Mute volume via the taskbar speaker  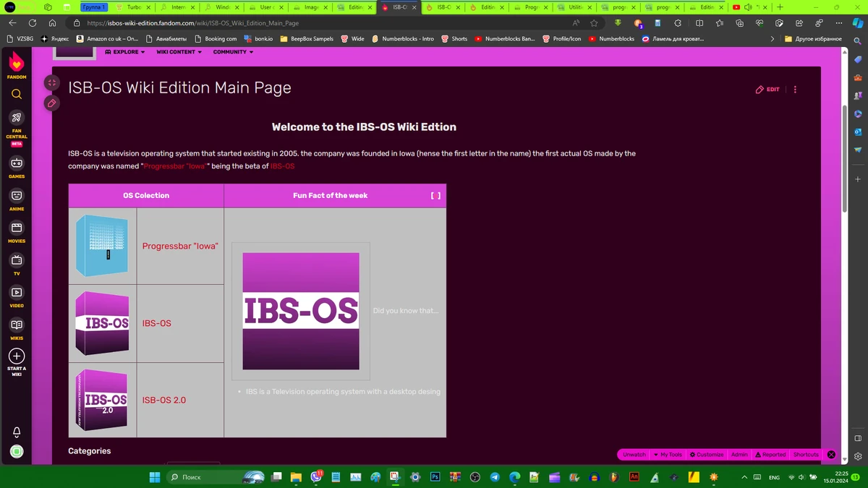tap(801, 476)
